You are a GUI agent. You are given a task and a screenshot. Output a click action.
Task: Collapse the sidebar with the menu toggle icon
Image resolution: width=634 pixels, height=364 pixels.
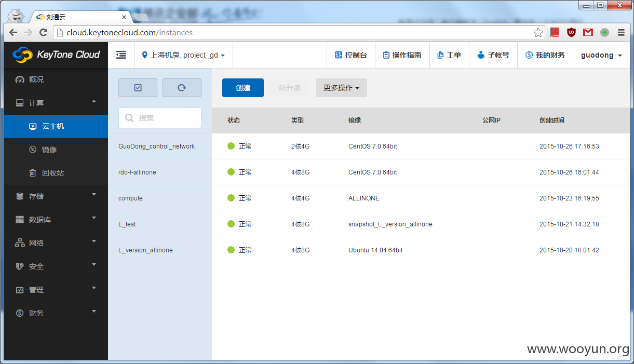(x=121, y=55)
